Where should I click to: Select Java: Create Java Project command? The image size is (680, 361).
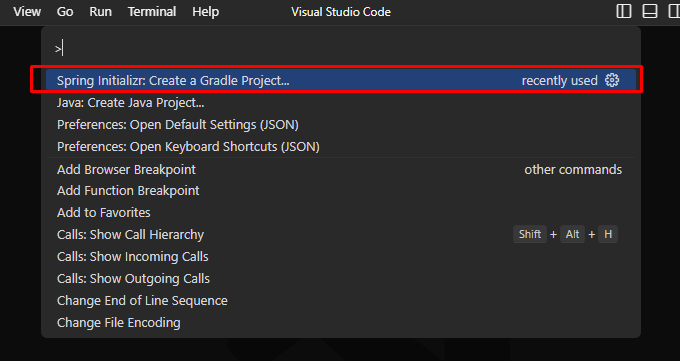tap(341, 103)
